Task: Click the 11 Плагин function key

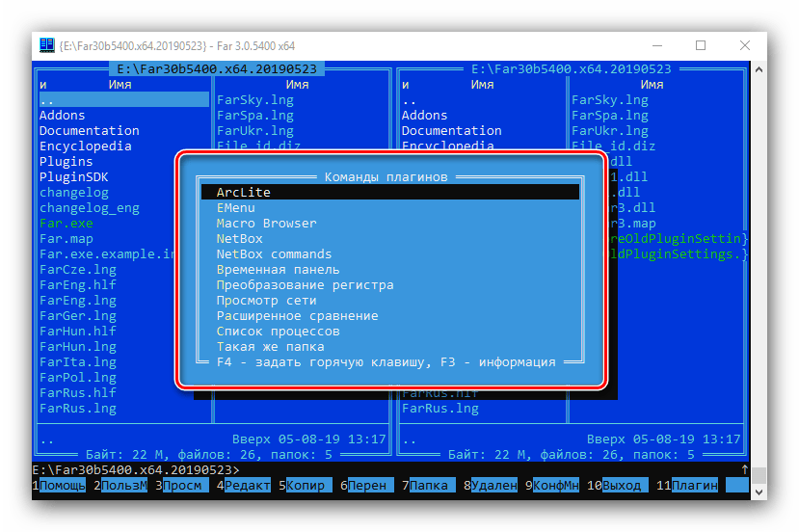Action: tap(687, 485)
